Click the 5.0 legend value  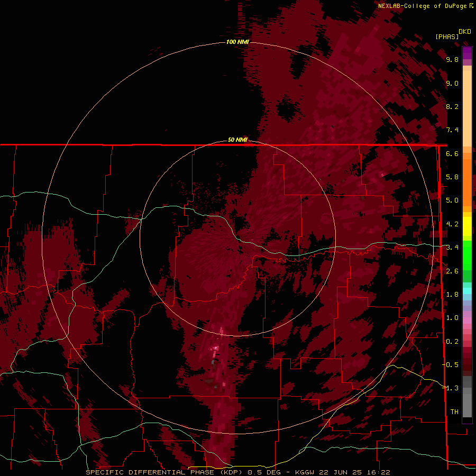click(x=452, y=200)
